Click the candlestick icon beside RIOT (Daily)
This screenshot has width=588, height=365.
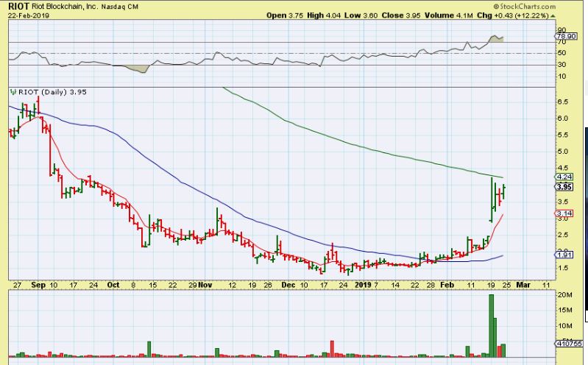[13, 91]
